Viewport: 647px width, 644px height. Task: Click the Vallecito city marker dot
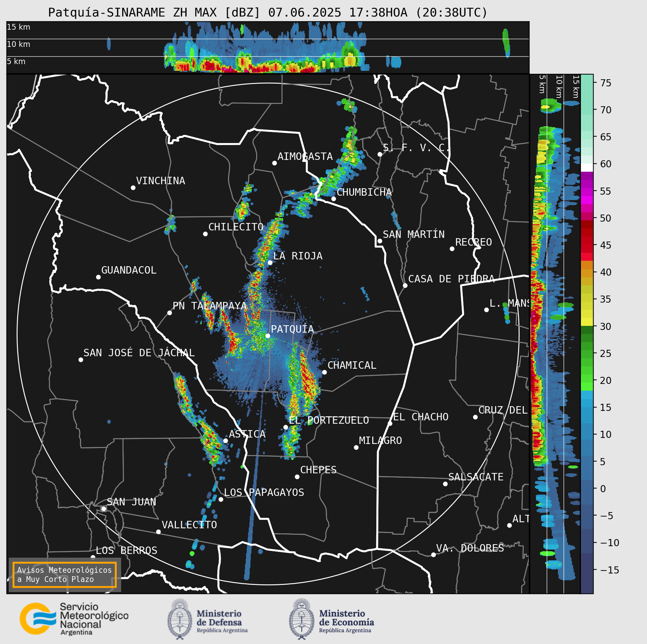[x=158, y=532]
